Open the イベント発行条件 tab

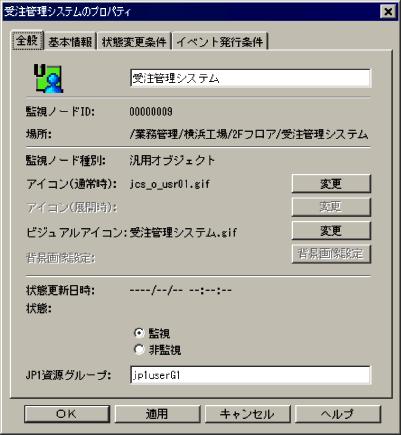pos(220,42)
